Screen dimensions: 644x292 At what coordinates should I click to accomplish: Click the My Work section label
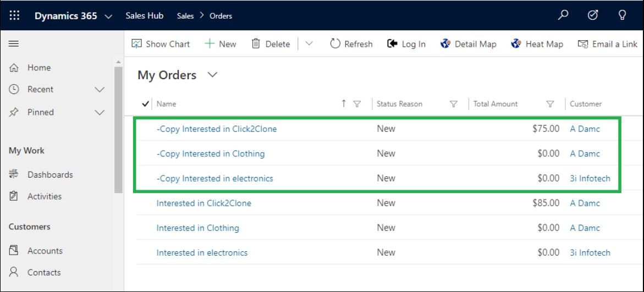coord(27,151)
